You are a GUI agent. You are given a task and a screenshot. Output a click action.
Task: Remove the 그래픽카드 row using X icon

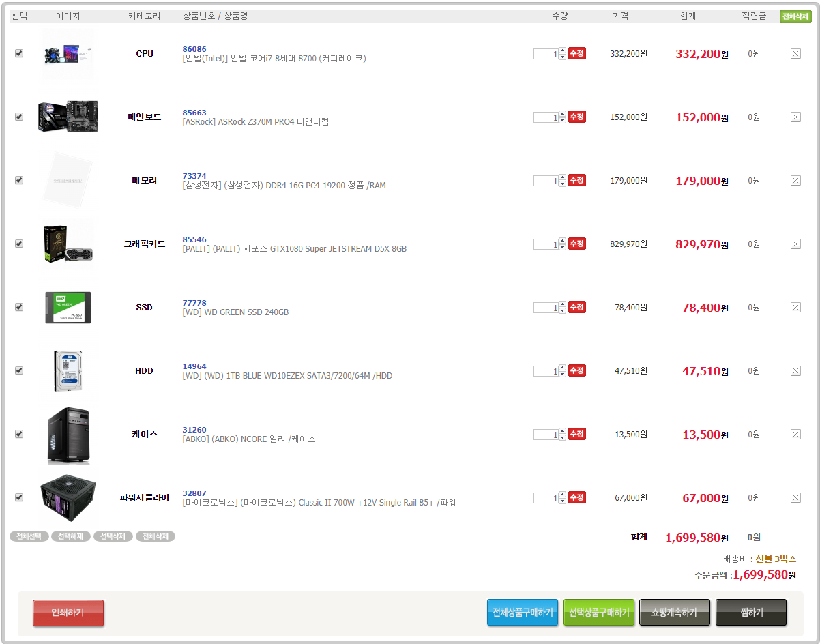(x=795, y=244)
